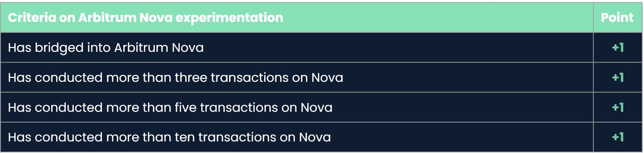Select the 'Point' column header
The height and width of the screenshot is (153, 644).
tap(617, 18)
